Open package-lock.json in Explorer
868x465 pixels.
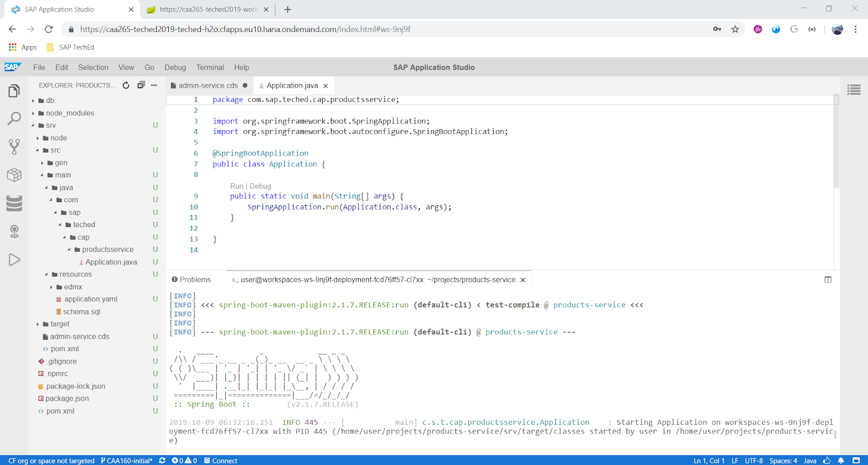[75, 386]
